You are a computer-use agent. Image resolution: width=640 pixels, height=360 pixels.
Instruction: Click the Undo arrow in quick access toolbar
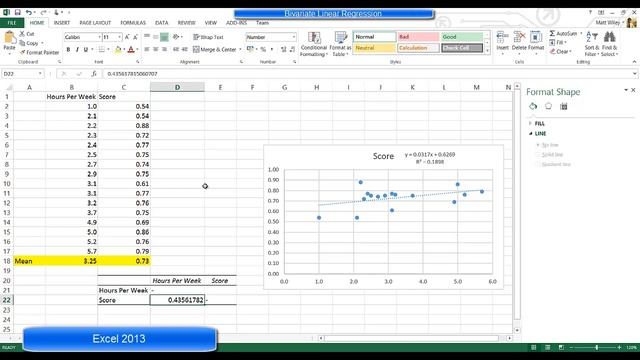tap(29, 13)
